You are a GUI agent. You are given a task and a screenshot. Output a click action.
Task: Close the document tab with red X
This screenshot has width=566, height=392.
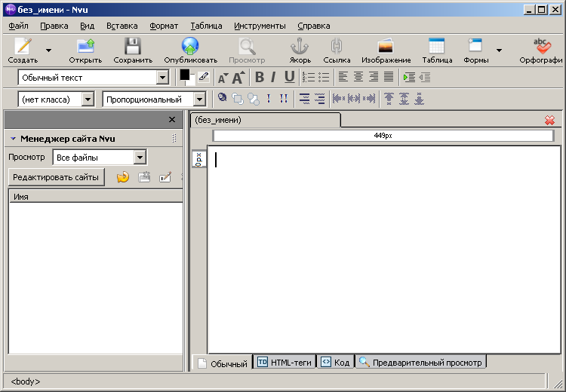549,120
